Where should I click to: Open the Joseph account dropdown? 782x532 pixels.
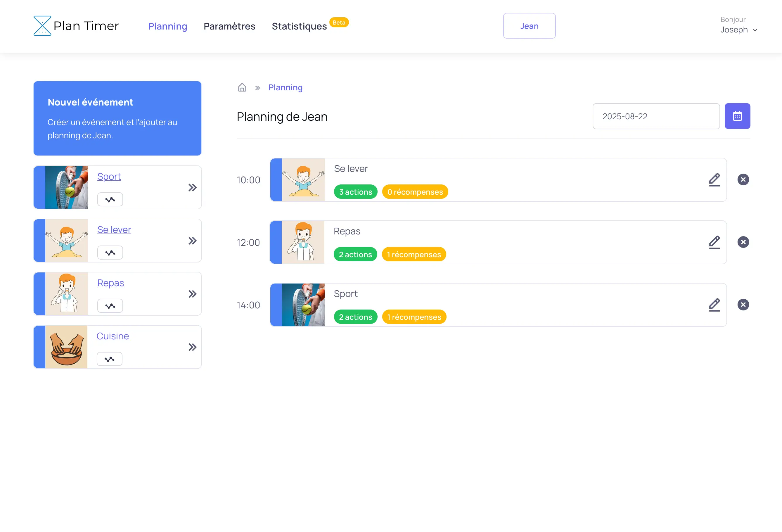coord(739,30)
